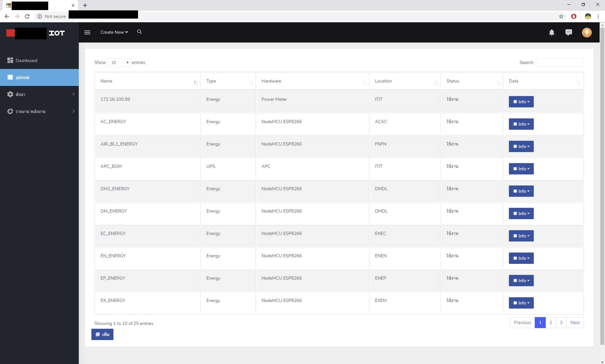Viewport: 605px width, 364px height.
Task: Reload the page in browser
Action: pyautogui.click(x=27, y=16)
